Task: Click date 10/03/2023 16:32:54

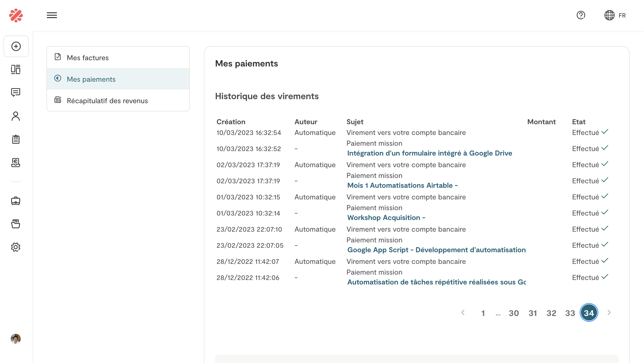Action: coord(249,132)
